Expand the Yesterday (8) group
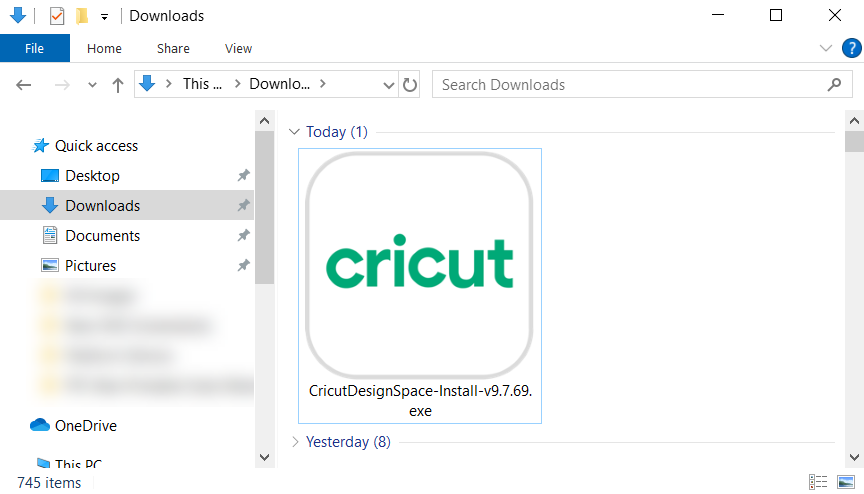This screenshot has width=864, height=494. click(x=295, y=442)
